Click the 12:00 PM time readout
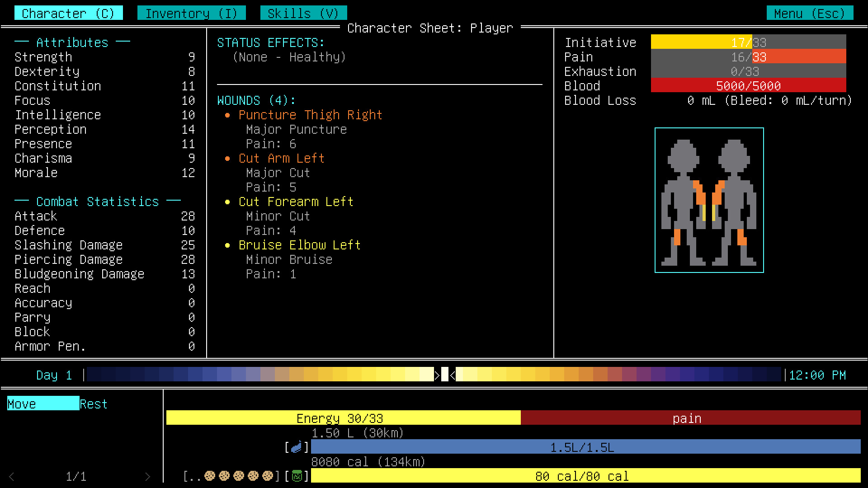 (817, 375)
